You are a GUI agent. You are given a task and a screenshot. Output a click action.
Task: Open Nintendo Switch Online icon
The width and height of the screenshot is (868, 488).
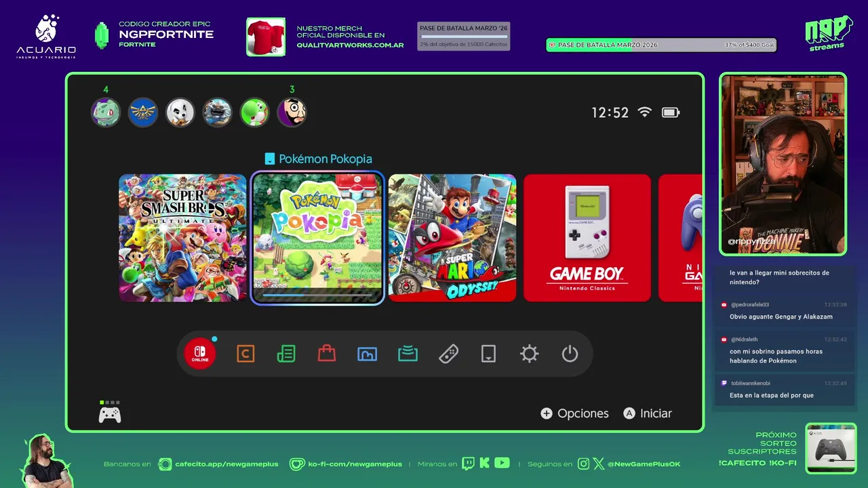pyautogui.click(x=200, y=354)
